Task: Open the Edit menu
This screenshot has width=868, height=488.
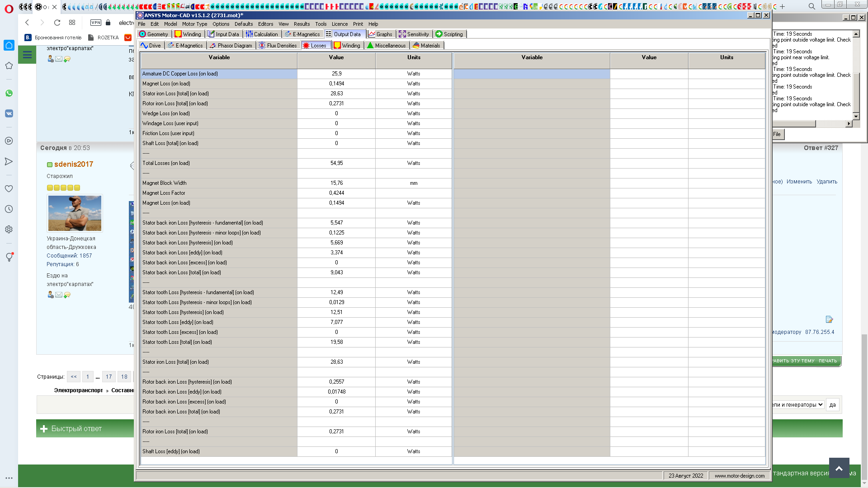Action: pyautogui.click(x=155, y=24)
